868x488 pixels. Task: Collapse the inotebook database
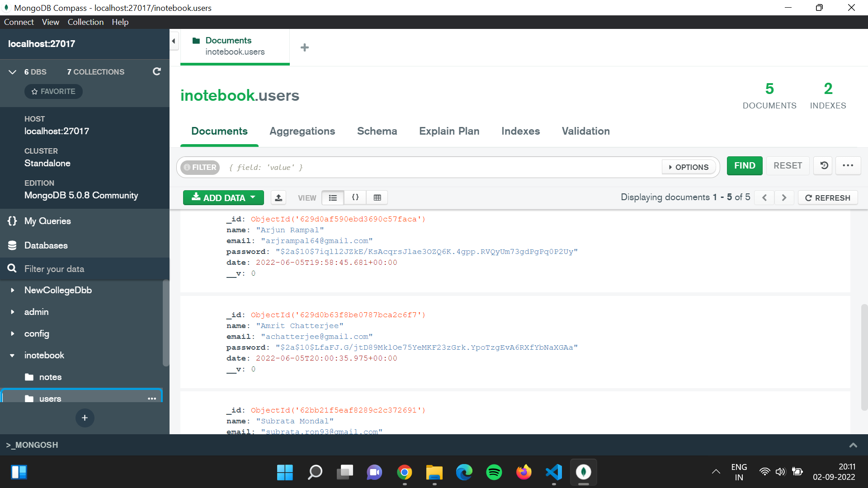click(13, 355)
